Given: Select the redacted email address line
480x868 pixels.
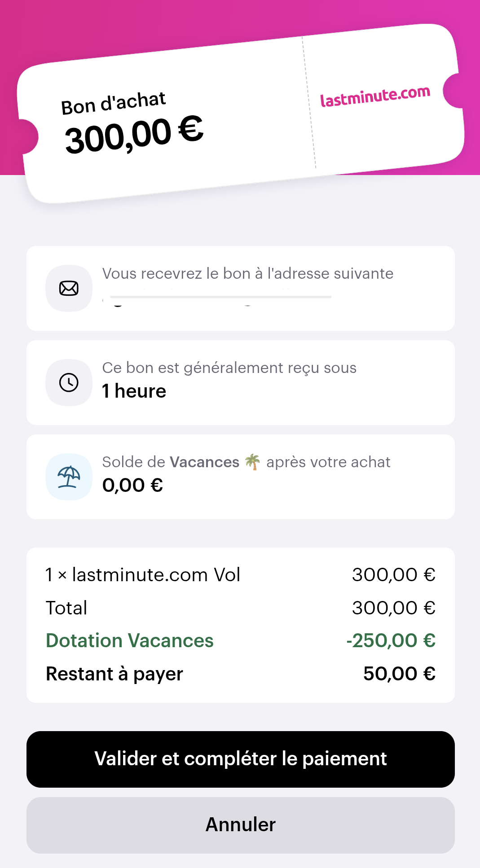Looking at the screenshot, I should click(x=220, y=298).
